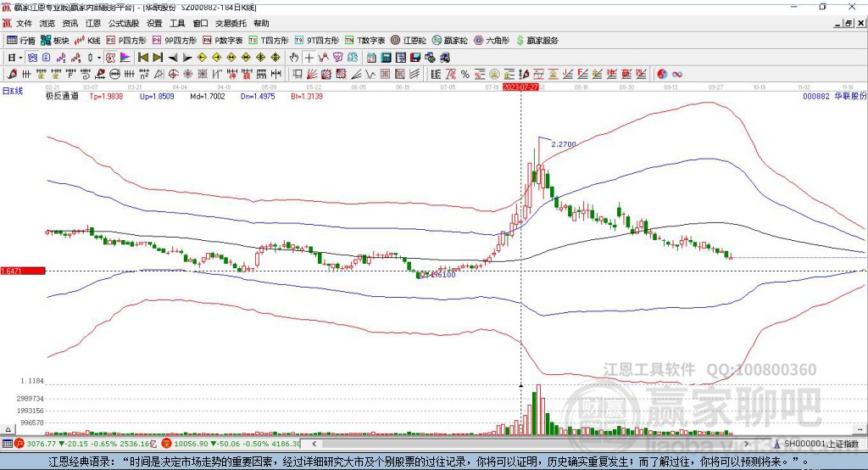Click the 沪 Shanghai index status icon
Viewport: 868px width, 470px height.
click(x=19, y=444)
